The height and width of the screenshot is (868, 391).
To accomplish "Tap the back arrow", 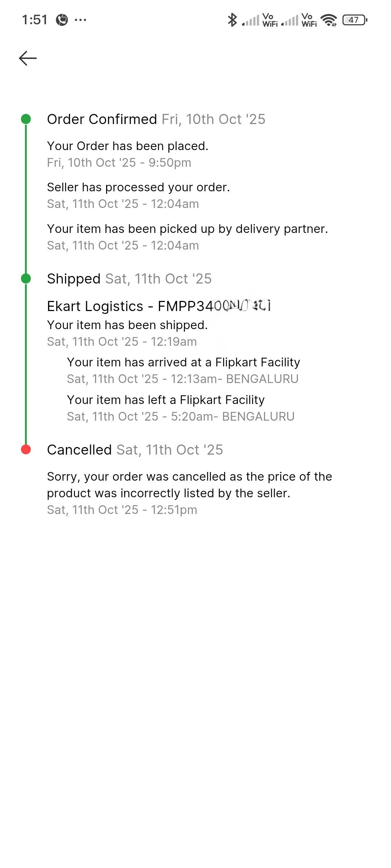I will click(28, 58).
